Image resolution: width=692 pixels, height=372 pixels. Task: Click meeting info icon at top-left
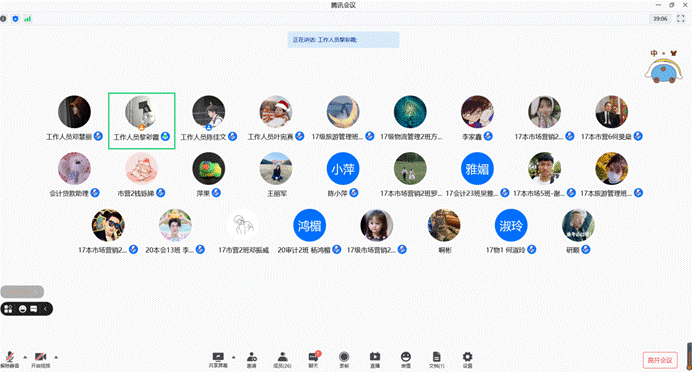pyautogui.click(x=3, y=19)
